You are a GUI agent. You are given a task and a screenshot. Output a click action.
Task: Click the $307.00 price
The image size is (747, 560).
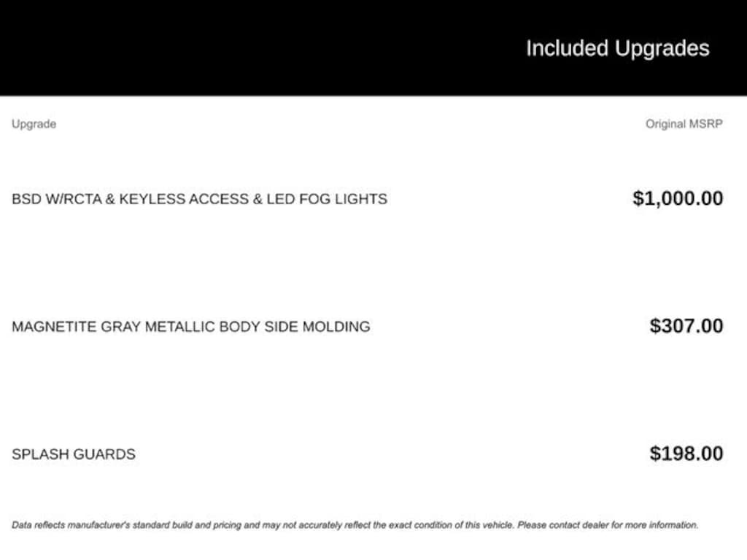point(686,326)
